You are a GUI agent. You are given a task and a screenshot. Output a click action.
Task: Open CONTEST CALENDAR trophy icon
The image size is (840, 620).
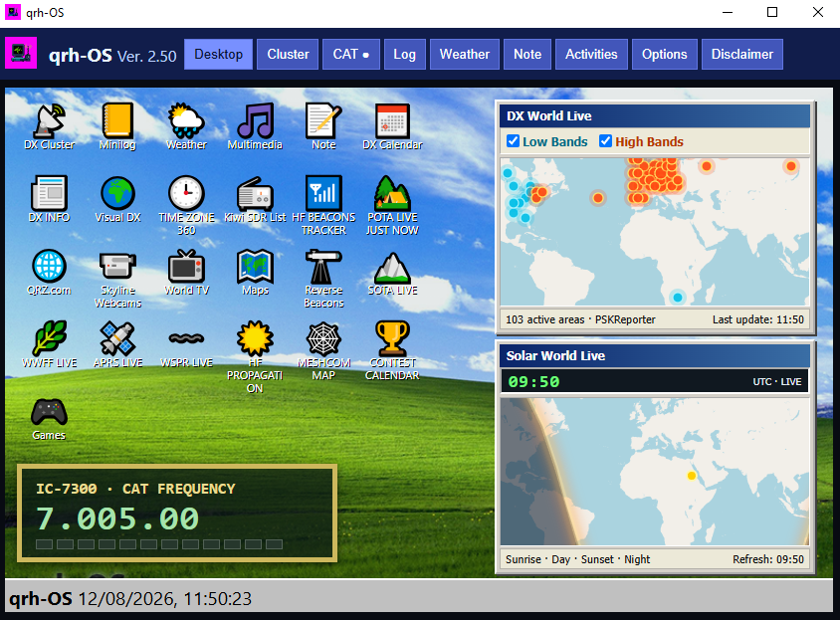[x=392, y=351]
